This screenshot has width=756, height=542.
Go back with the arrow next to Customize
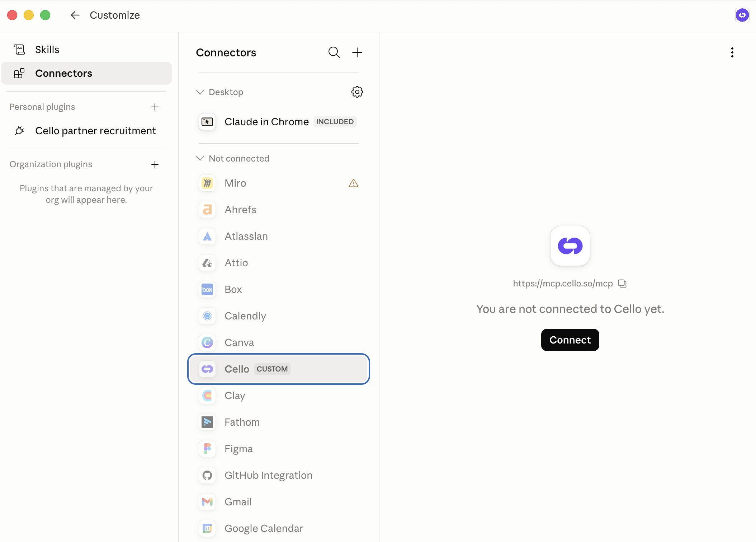(75, 15)
